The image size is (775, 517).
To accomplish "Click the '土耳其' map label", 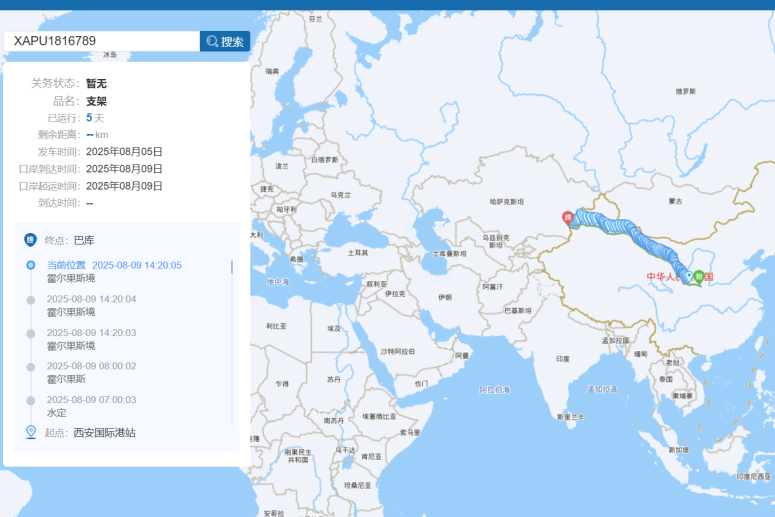I will [x=358, y=253].
